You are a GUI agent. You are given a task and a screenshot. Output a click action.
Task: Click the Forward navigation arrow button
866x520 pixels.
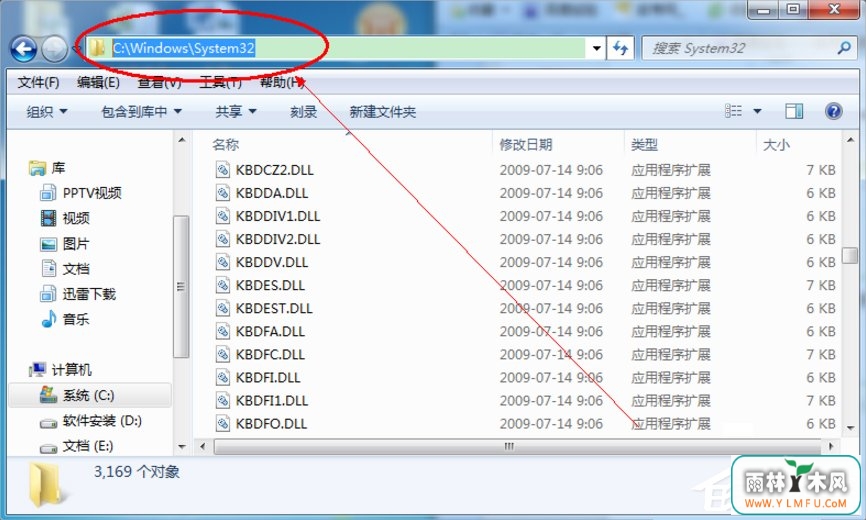(54, 50)
